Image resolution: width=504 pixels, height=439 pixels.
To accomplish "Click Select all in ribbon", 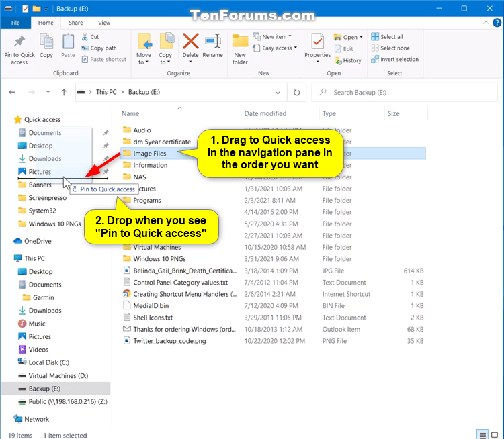I will click(x=387, y=37).
